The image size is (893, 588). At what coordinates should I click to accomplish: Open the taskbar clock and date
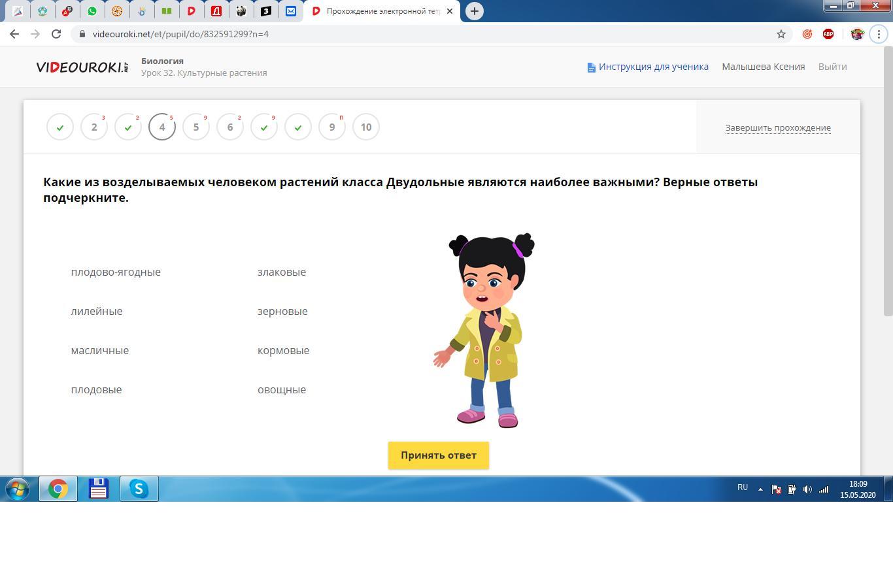(858, 489)
